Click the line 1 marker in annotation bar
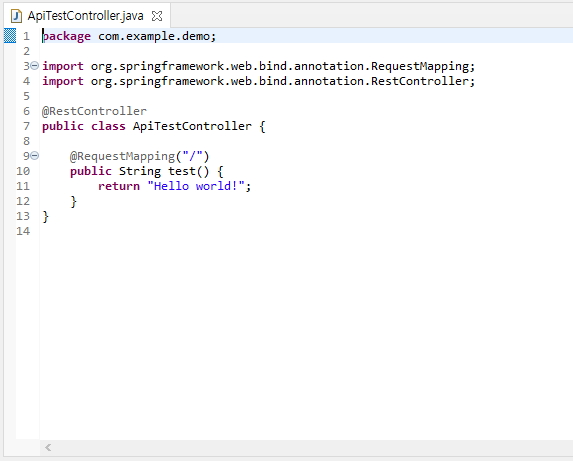 click(10, 35)
